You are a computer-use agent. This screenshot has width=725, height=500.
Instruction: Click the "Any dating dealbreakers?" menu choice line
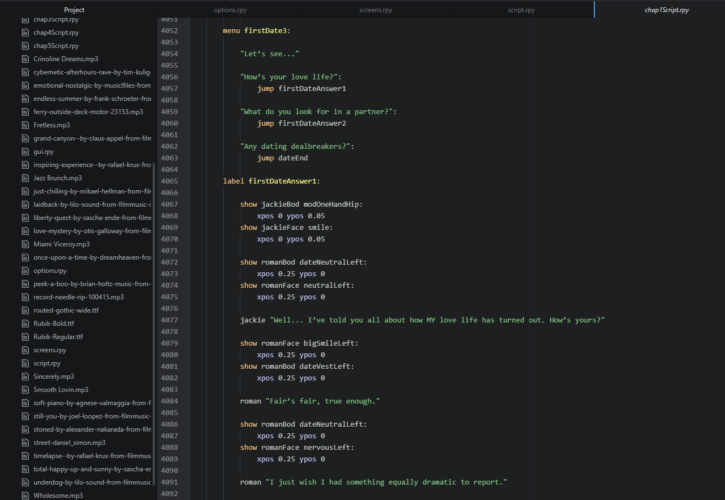[x=297, y=146]
